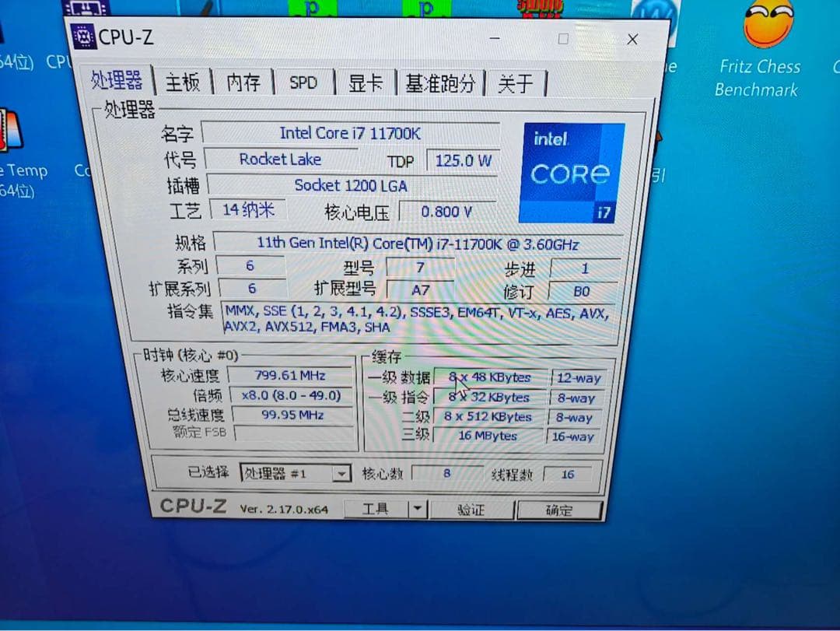Click the Fritz Chess Benchmark label

758,78
